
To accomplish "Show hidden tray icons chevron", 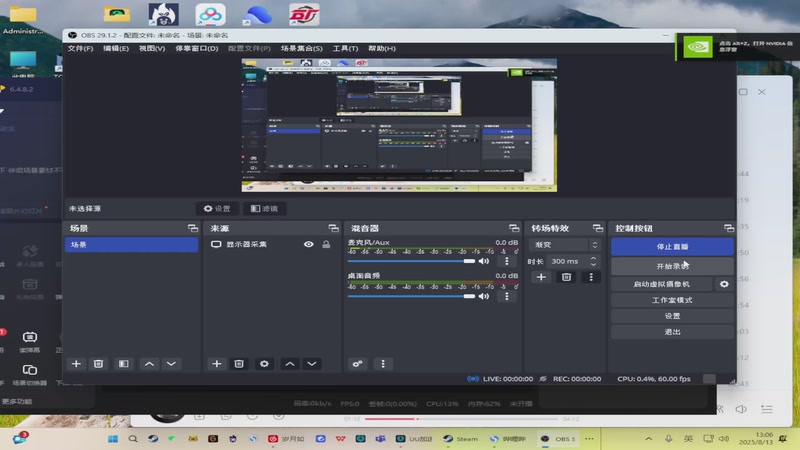I will tap(648, 439).
